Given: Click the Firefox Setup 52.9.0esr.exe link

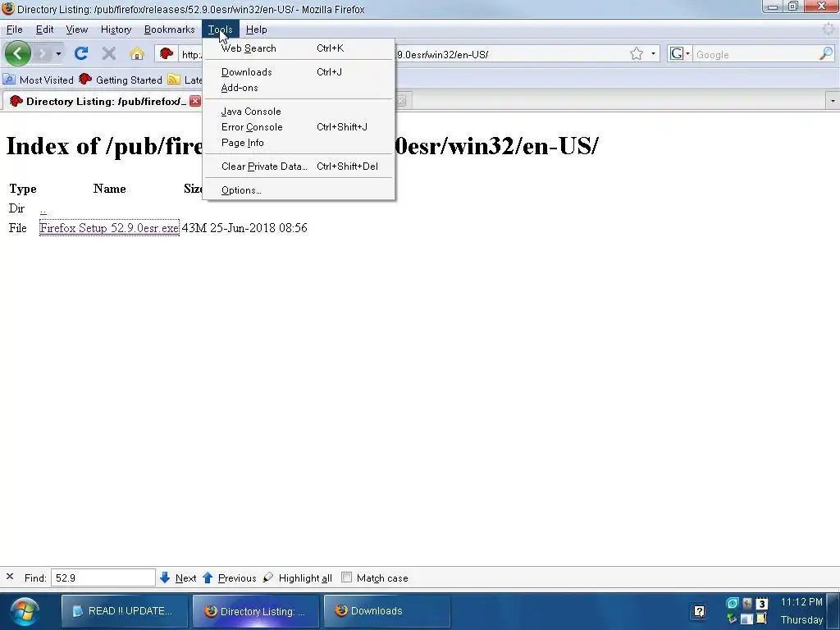Looking at the screenshot, I should [x=109, y=228].
